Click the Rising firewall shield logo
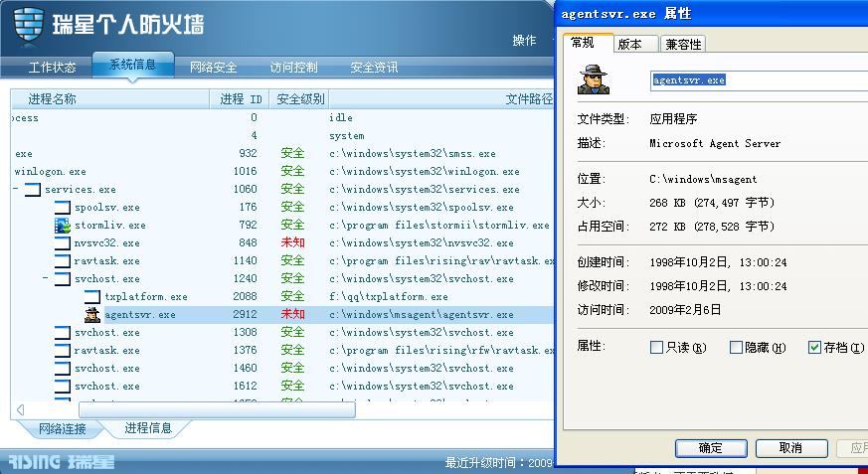The image size is (868, 474). click(29, 24)
